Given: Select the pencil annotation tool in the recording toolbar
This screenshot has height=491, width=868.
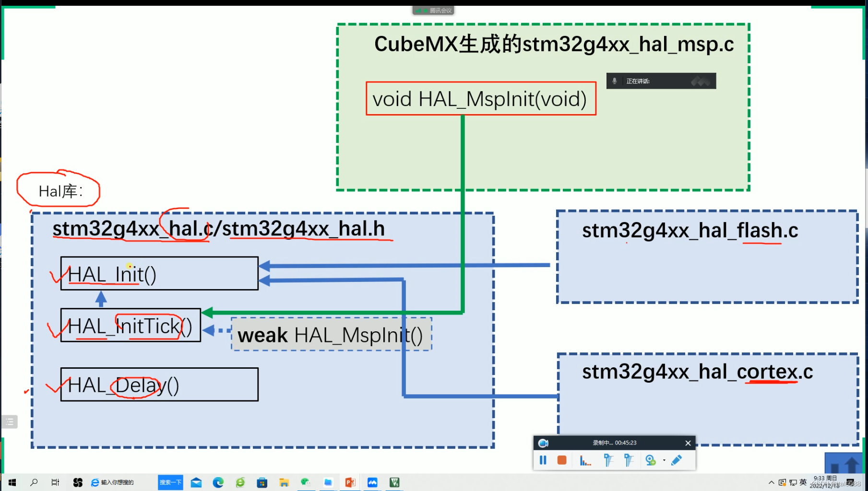Looking at the screenshot, I should (677, 460).
